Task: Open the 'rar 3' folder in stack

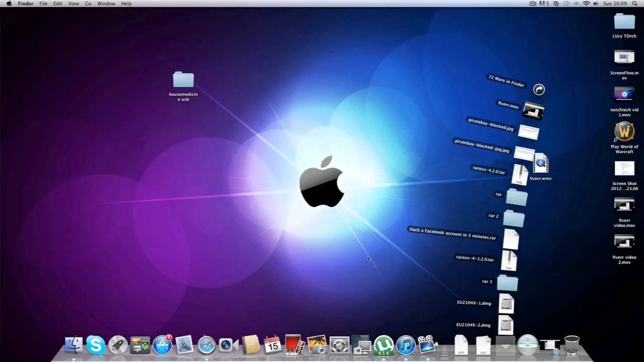Action: coord(507,283)
